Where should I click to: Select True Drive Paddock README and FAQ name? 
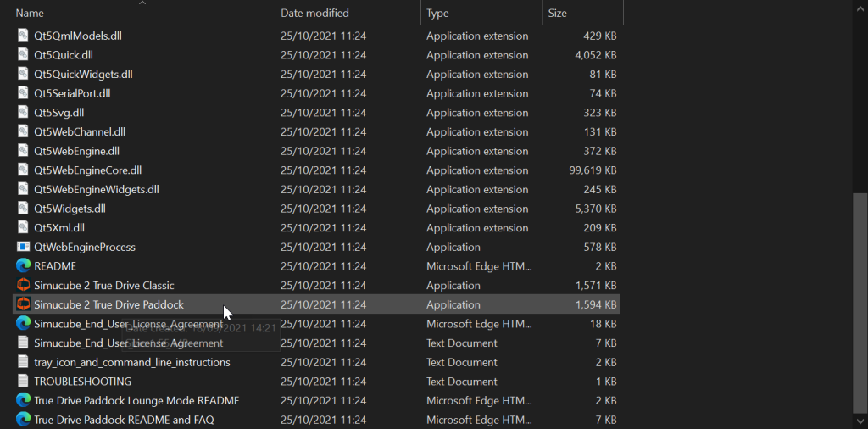point(124,420)
